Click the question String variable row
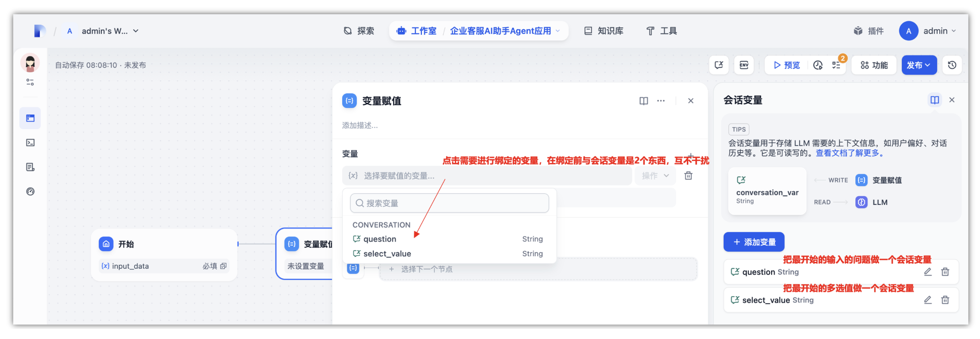The image size is (980, 339). 841,272
